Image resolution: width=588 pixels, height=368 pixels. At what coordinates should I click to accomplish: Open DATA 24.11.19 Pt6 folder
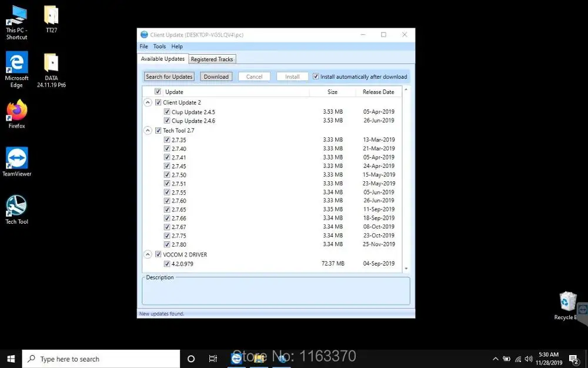(x=51, y=71)
